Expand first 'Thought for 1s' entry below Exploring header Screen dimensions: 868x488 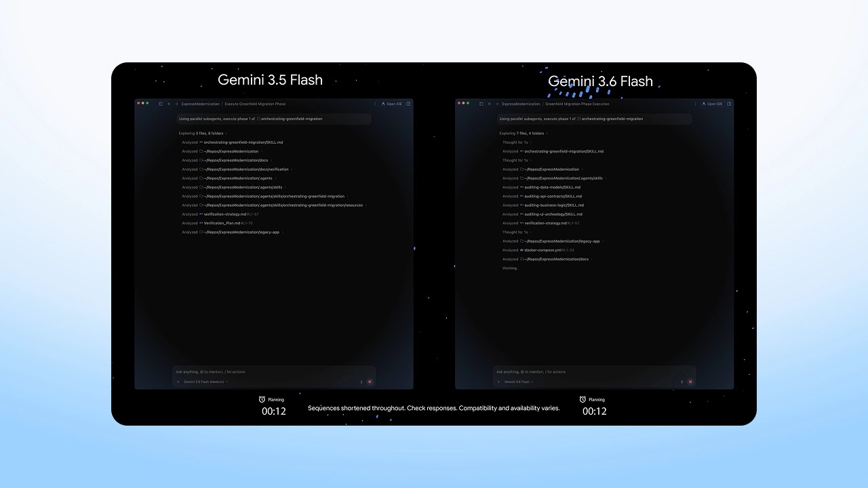click(x=515, y=142)
